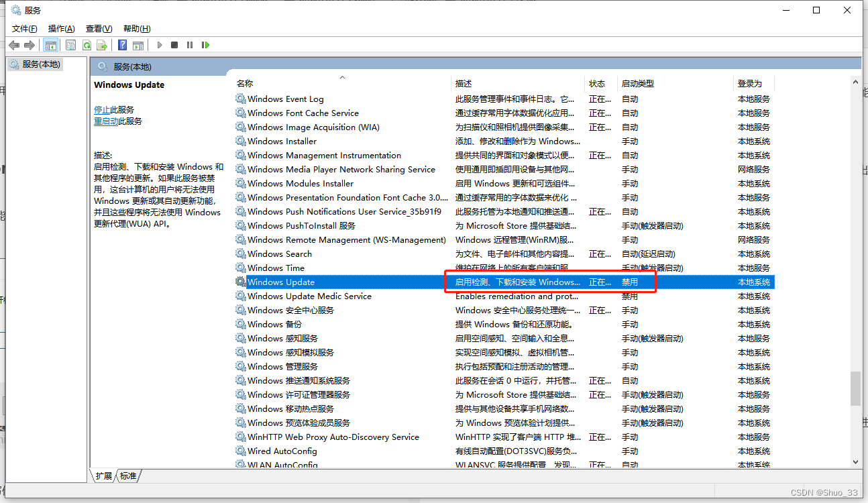
Task: Open the 文件(F) menu
Action: [x=25, y=28]
